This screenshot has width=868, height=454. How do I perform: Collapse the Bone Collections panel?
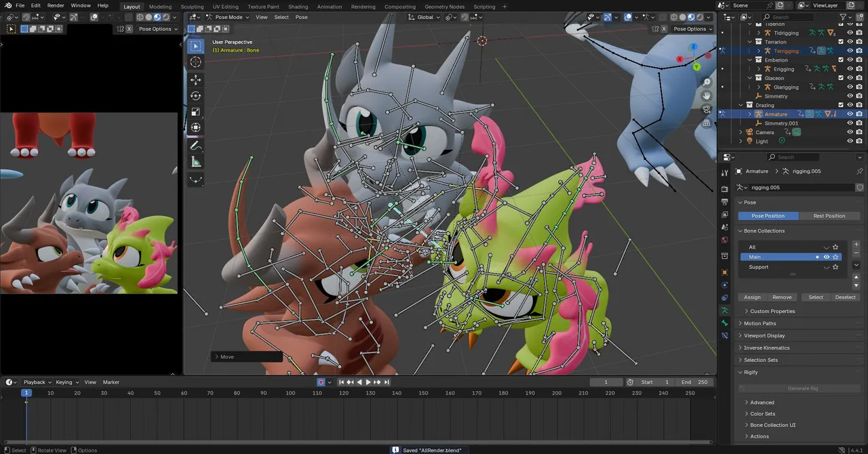pos(764,230)
